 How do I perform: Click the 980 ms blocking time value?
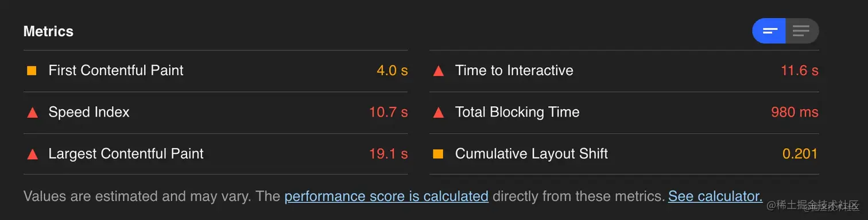point(795,112)
